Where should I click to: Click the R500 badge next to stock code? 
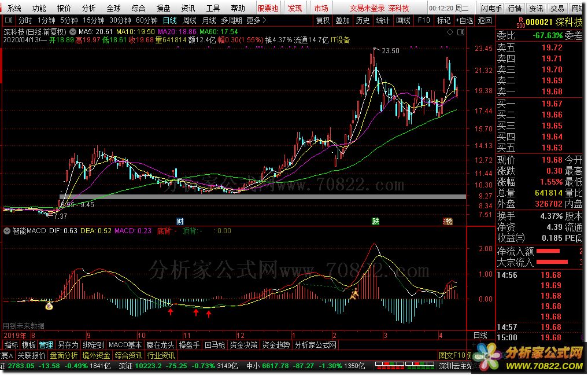click(x=520, y=23)
